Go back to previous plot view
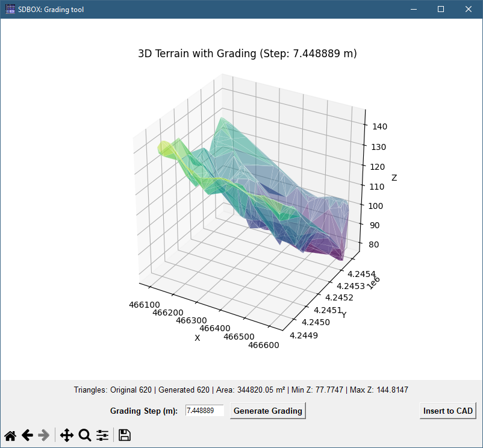Image resolution: width=483 pixels, height=448 pixels. tap(27, 435)
